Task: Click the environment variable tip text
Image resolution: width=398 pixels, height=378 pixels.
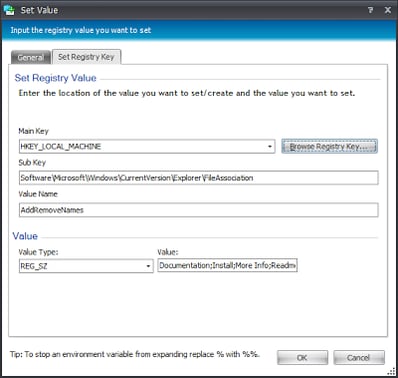Action: (x=135, y=354)
